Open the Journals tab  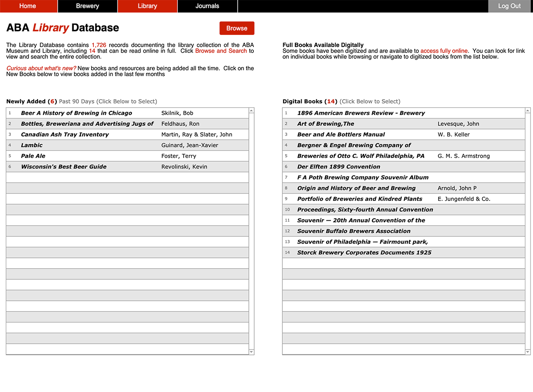click(207, 6)
